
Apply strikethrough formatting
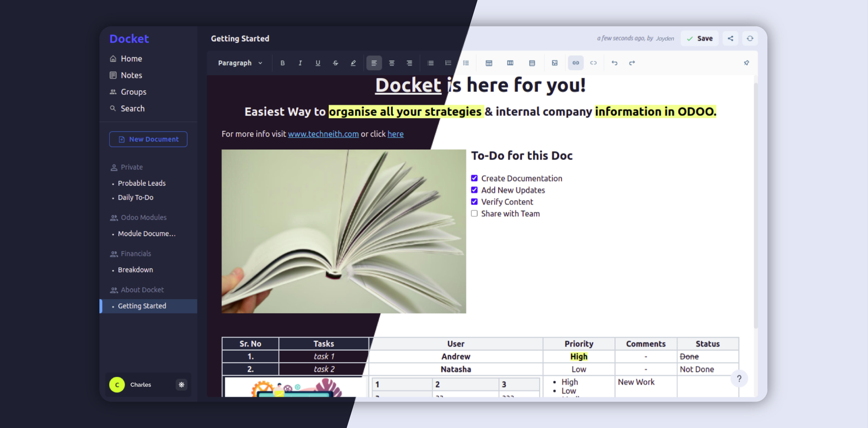click(x=335, y=63)
